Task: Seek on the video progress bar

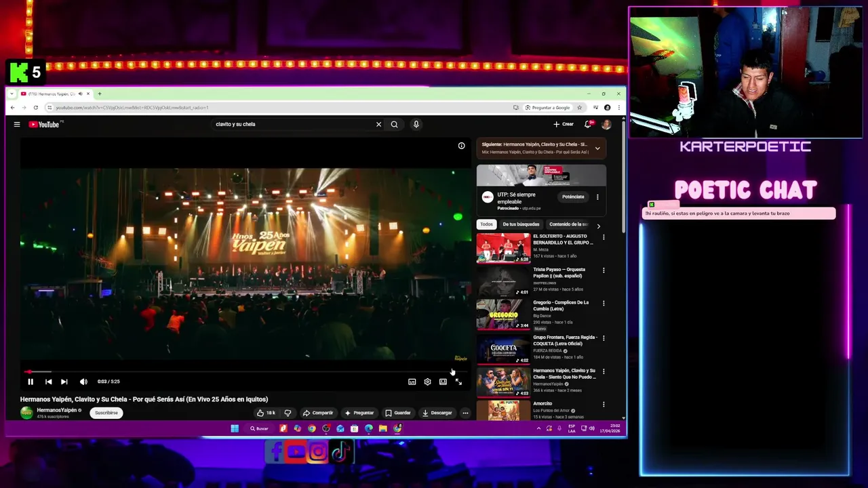Action: (x=245, y=371)
